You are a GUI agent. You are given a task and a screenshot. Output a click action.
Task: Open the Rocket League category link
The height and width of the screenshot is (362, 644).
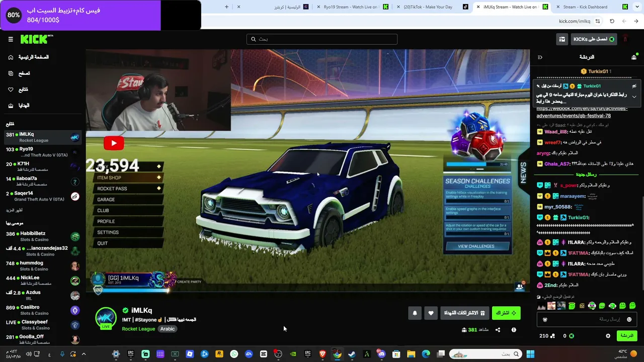pos(138,329)
